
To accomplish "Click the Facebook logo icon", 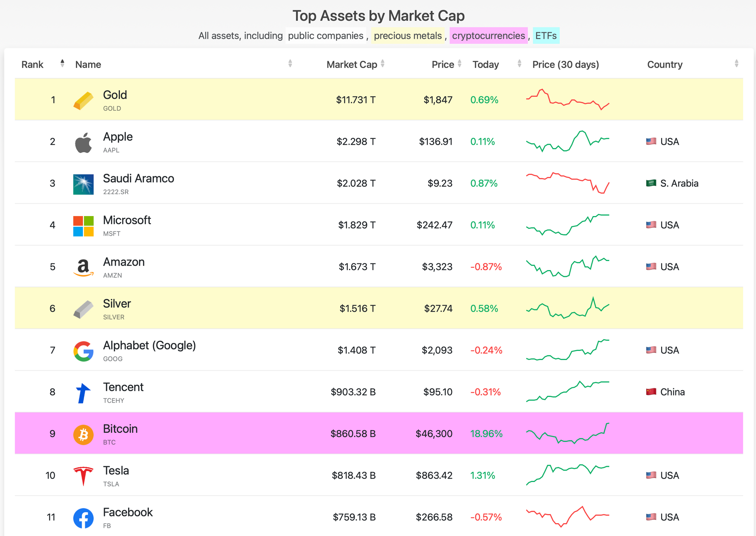I will point(83,518).
